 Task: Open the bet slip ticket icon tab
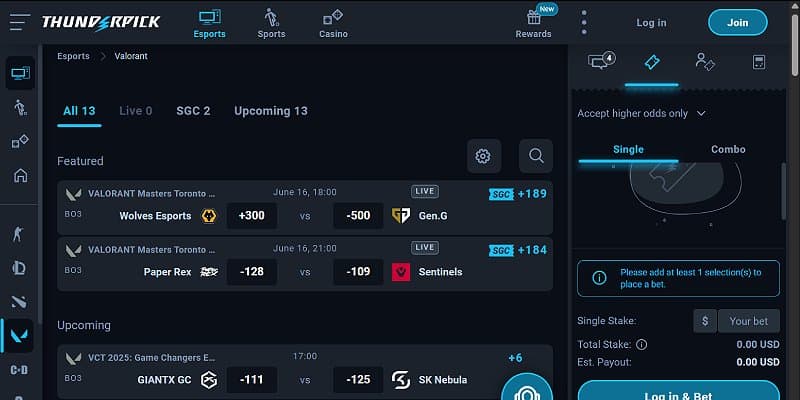point(651,62)
